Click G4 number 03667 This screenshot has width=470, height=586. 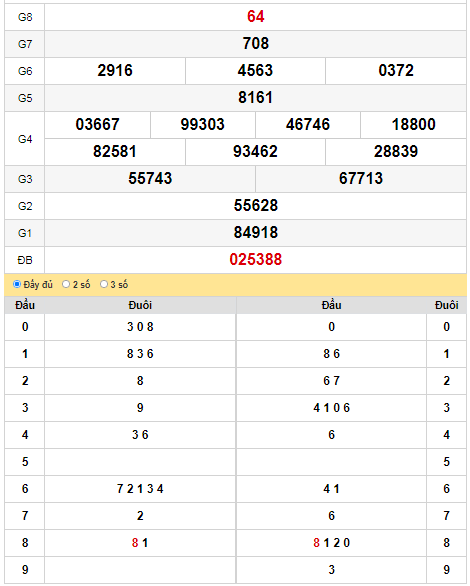coord(98,124)
